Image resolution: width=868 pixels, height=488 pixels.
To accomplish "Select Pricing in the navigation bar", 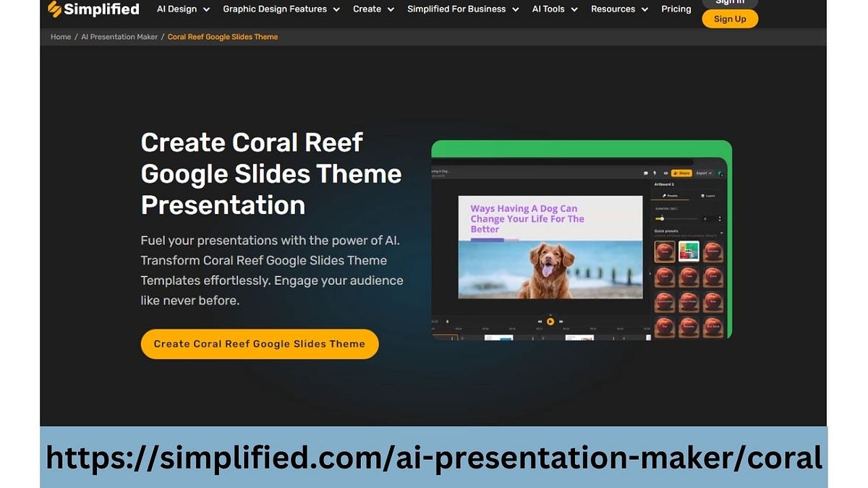I will [676, 9].
